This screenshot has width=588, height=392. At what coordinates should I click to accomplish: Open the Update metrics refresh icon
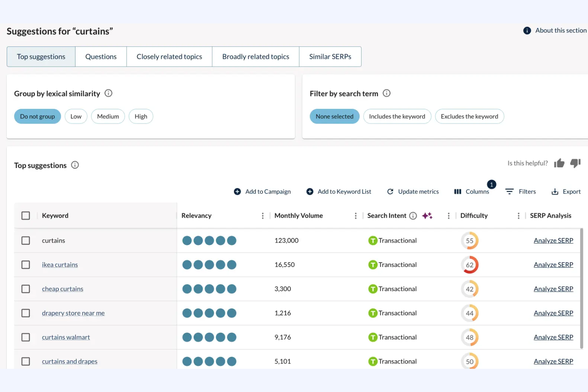[x=390, y=191]
